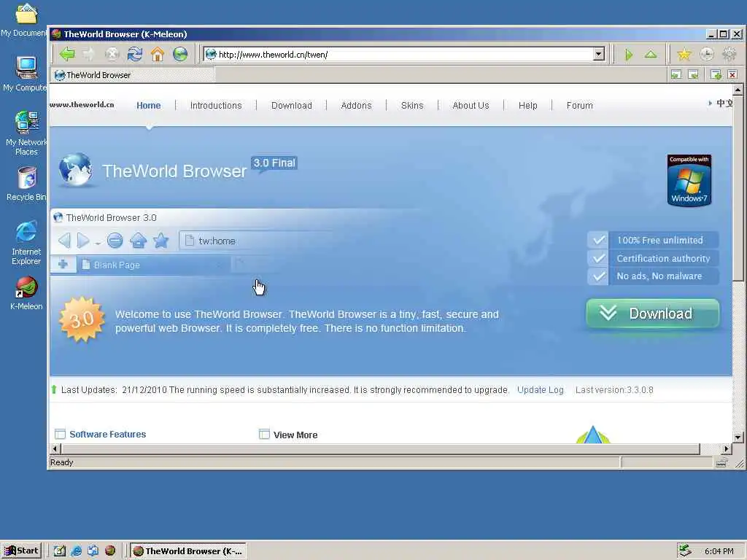The height and width of the screenshot is (560, 747).
Task: Close current tab with red X tab icon
Action: click(732, 74)
